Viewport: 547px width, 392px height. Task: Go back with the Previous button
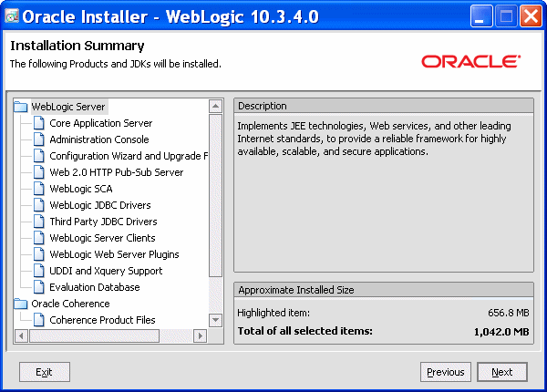pyautogui.click(x=446, y=372)
